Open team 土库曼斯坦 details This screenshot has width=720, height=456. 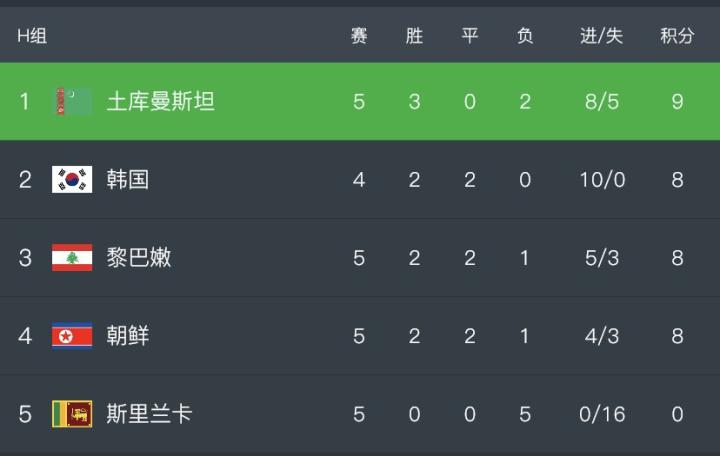pos(160,101)
